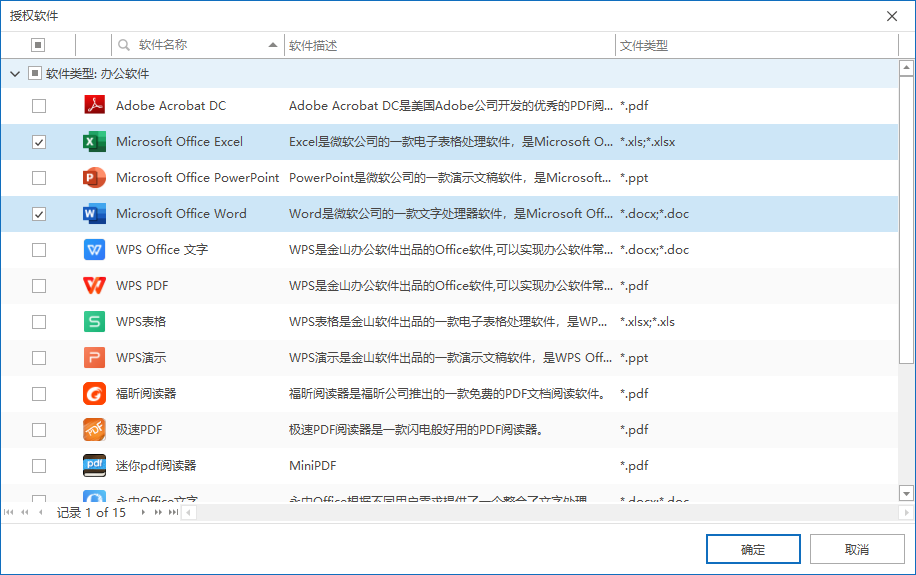Go to first record navigation button

click(8, 512)
